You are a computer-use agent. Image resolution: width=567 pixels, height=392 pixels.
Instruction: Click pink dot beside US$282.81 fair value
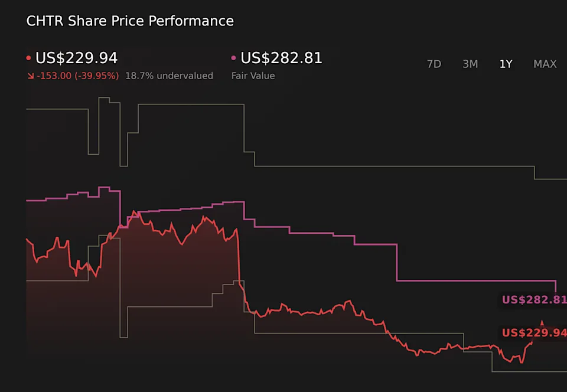[x=234, y=58]
